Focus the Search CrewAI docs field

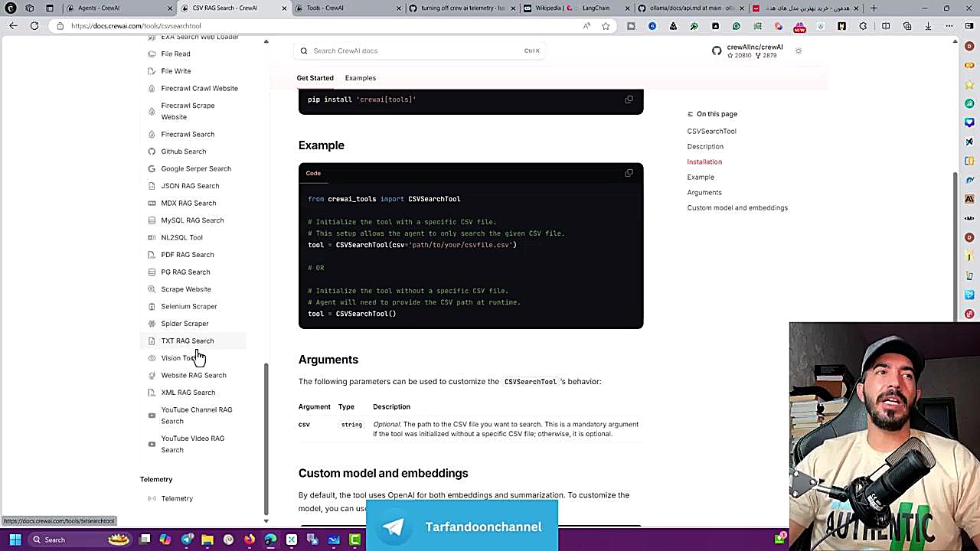point(421,51)
